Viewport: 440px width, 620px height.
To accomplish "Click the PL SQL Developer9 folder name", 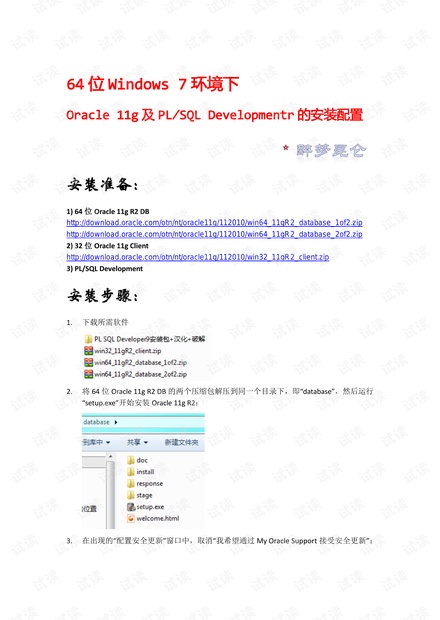I will [x=149, y=339].
